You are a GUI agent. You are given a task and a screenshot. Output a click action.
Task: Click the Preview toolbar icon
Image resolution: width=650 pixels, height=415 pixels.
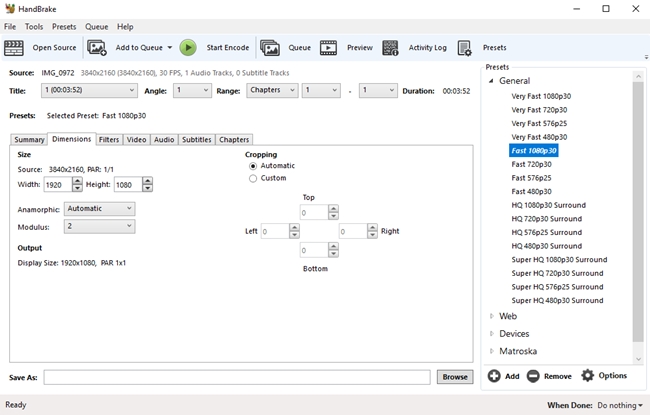pos(329,47)
